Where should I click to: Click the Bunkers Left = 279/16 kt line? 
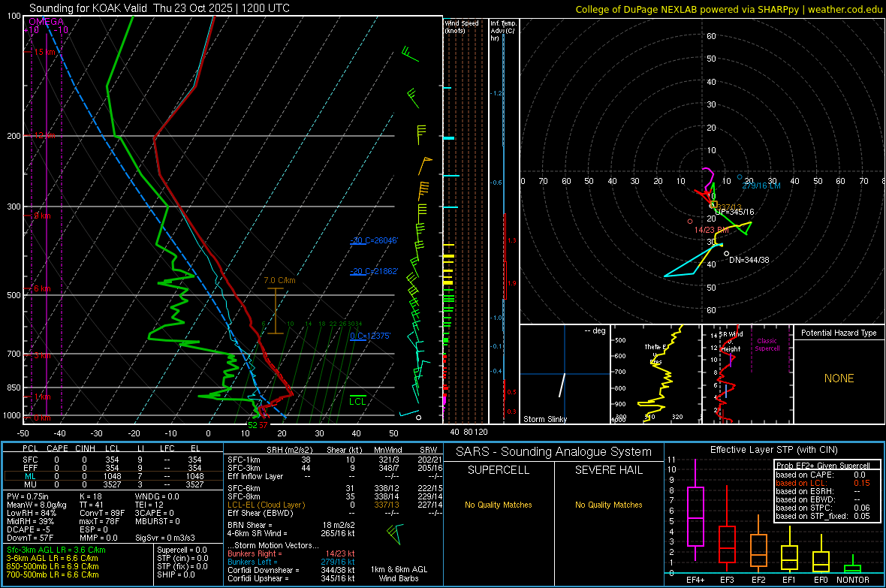tap(291, 562)
